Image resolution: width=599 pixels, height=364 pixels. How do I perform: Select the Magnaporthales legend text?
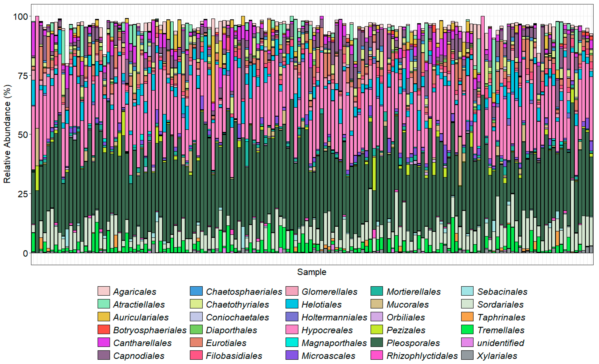coord(334,343)
